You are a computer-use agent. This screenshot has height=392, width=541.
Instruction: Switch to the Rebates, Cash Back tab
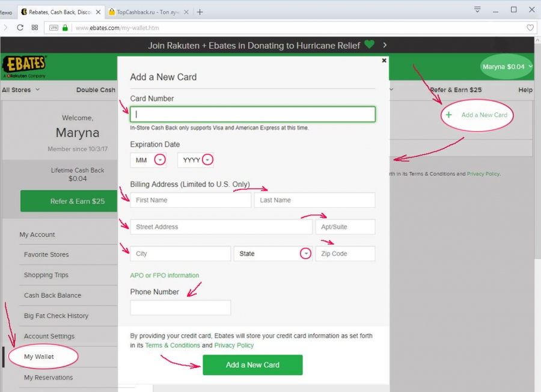pyautogui.click(x=60, y=12)
